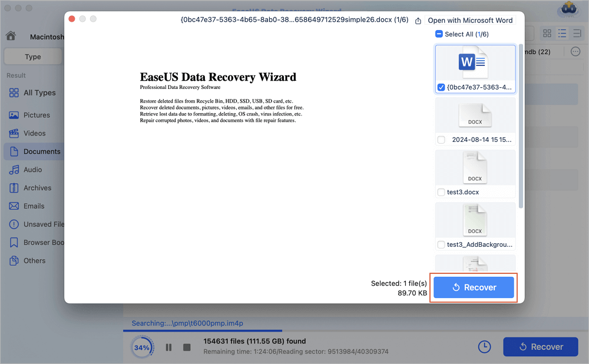589x364 pixels.
Task: Close the preview dialog with the red button
Action: click(72, 19)
